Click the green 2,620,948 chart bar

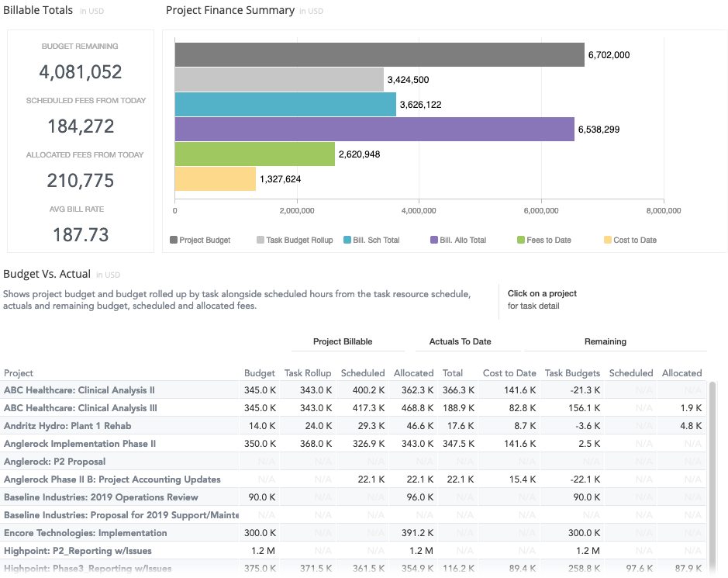click(254, 154)
